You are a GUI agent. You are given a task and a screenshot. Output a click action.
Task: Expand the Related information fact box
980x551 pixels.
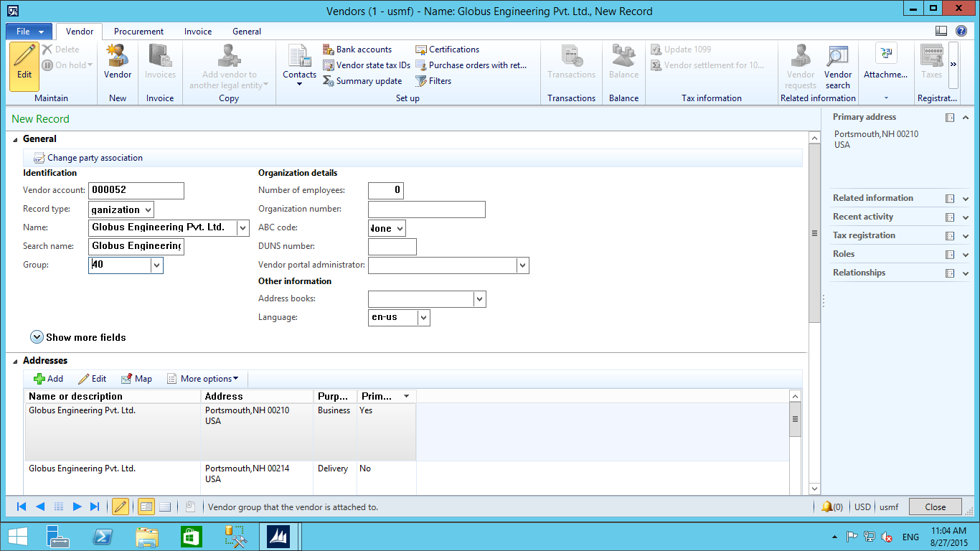tap(966, 199)
